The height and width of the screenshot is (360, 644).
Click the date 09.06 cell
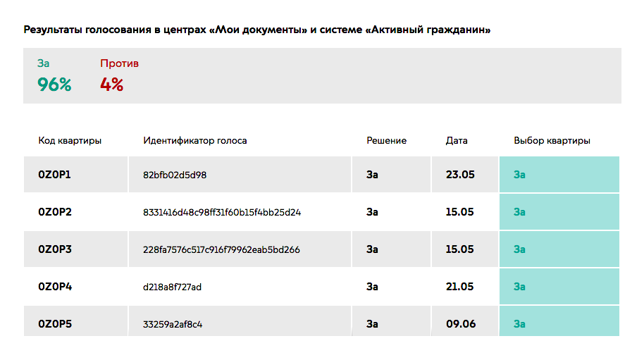point(464,321)
